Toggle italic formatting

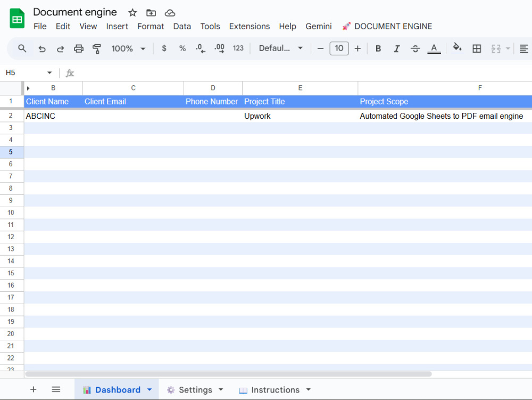397,48
